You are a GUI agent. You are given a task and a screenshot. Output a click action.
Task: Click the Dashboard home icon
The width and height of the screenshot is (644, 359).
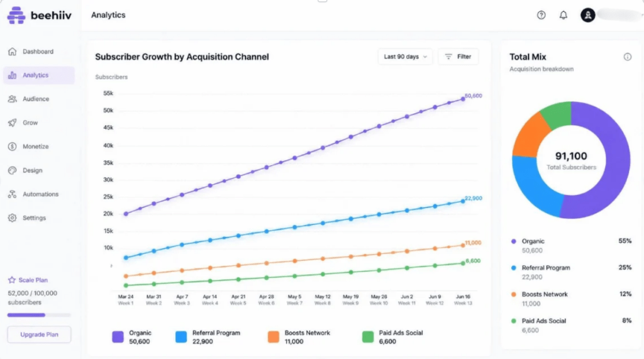click(x=13, y=52)
